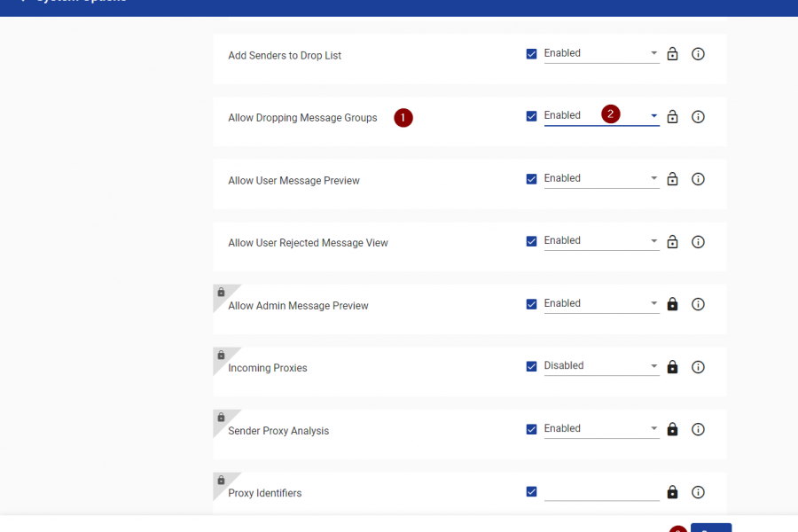Open the Allow Dropping Message Groups dropdown
The image size is (798, 532).
point(601,116)
